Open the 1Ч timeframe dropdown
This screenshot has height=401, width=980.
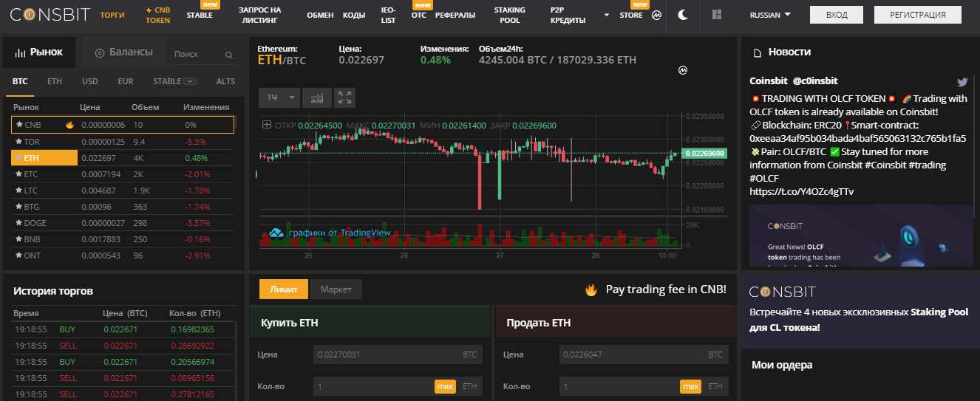(x=279, y=97)
